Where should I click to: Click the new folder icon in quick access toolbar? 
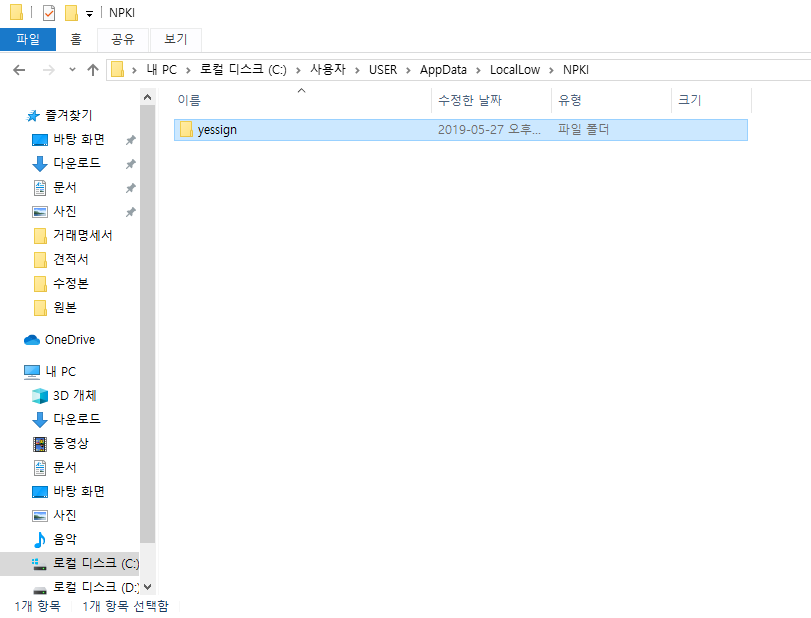pos(71,12)
